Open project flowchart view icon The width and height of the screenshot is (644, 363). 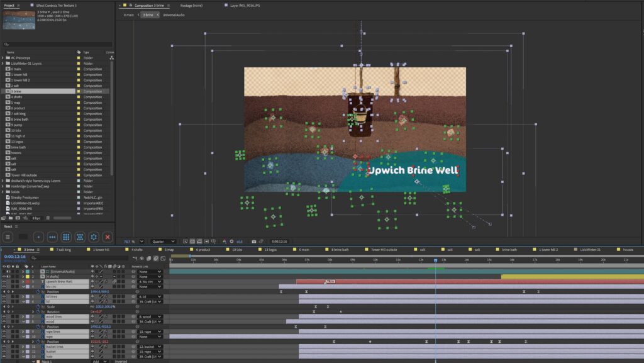click(112, 58)
